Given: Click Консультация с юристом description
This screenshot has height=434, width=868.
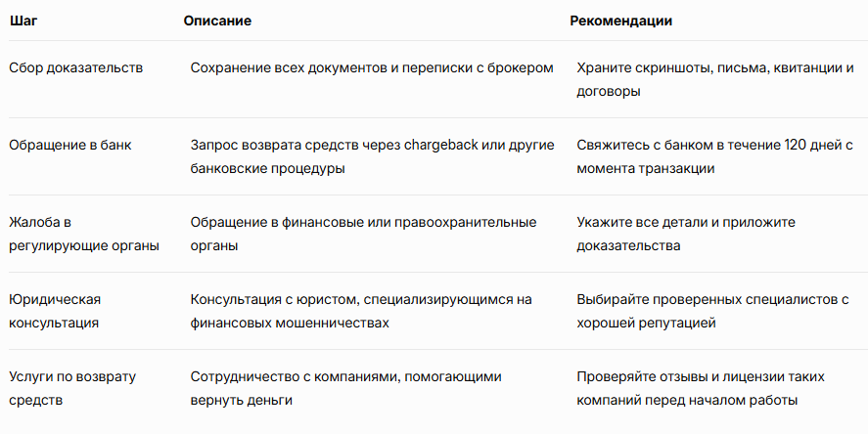Looking at the screenshot, I should [x=361, y=311].
